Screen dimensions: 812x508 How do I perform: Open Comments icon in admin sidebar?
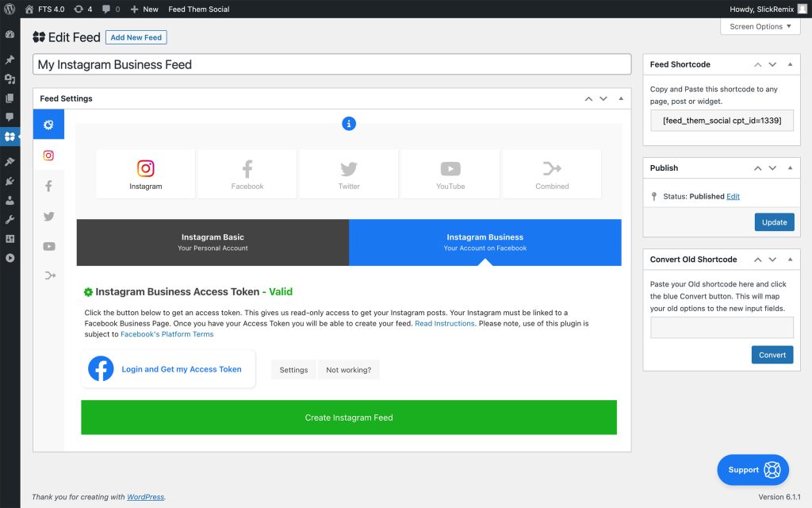10,117
